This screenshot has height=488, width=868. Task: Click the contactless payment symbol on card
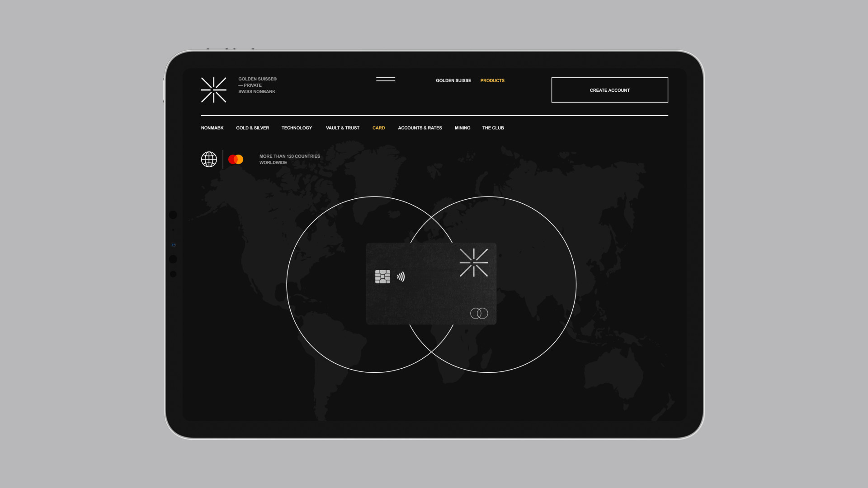click(401, 277)
